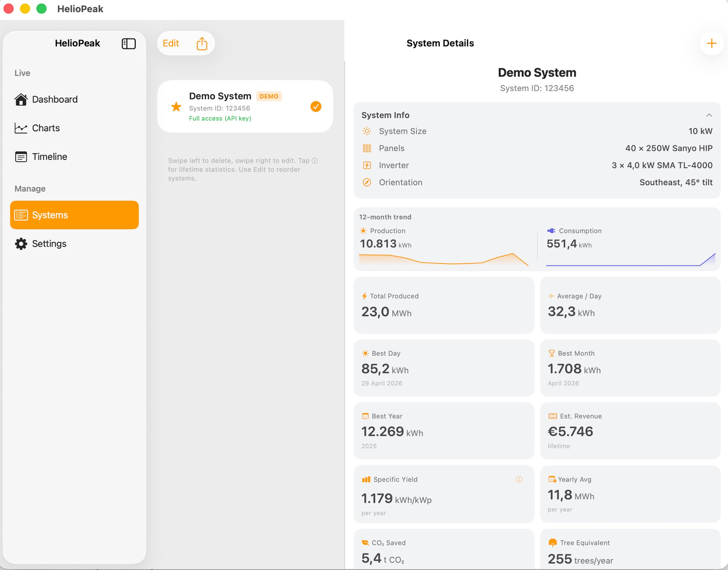Screen dimensions: 728x570
Task: Click the 11,8 MWh yearly average value
Action: [571, 495]
